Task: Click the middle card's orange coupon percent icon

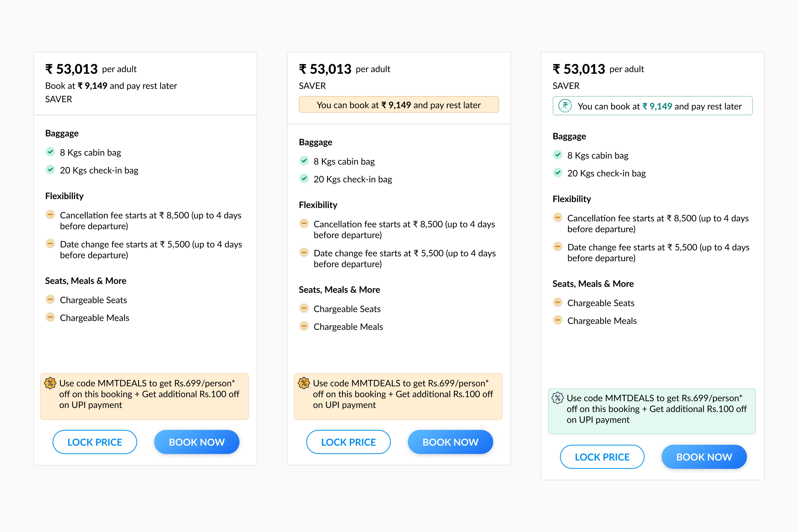Action: point(304,383)
